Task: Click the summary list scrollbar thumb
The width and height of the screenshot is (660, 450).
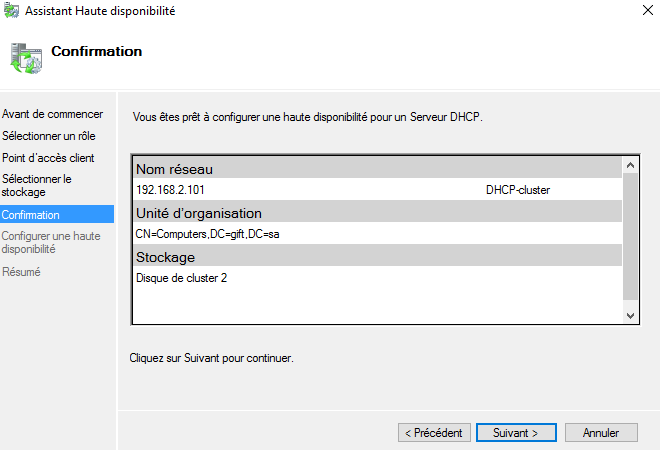Action: [x=630, y=237]
